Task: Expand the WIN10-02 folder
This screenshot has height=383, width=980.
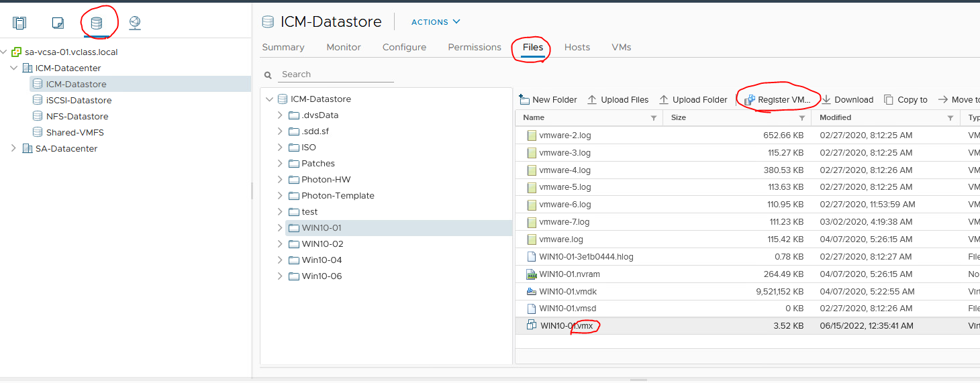Action: (x=281, y=243)
